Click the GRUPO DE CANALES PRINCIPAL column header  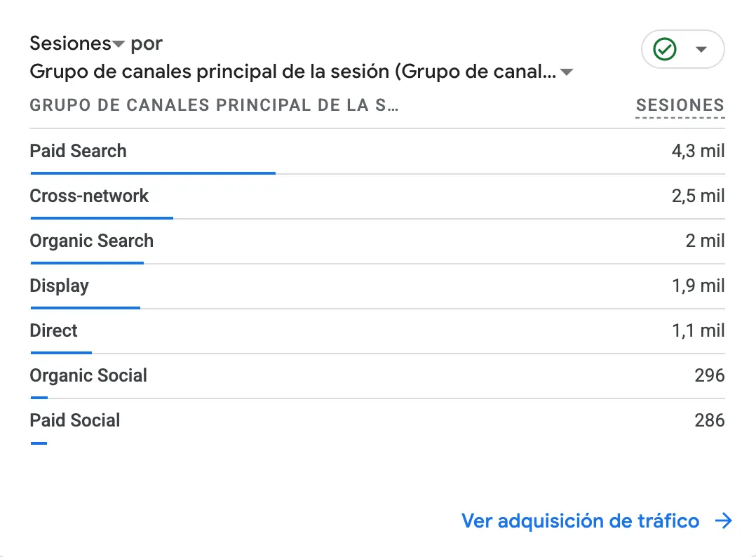point(214,105)
